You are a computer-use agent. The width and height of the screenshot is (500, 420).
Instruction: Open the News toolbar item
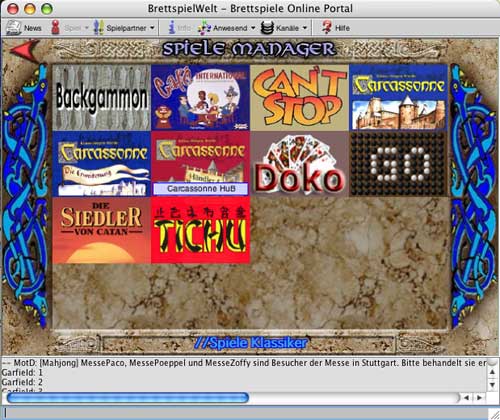click(24, 28)
